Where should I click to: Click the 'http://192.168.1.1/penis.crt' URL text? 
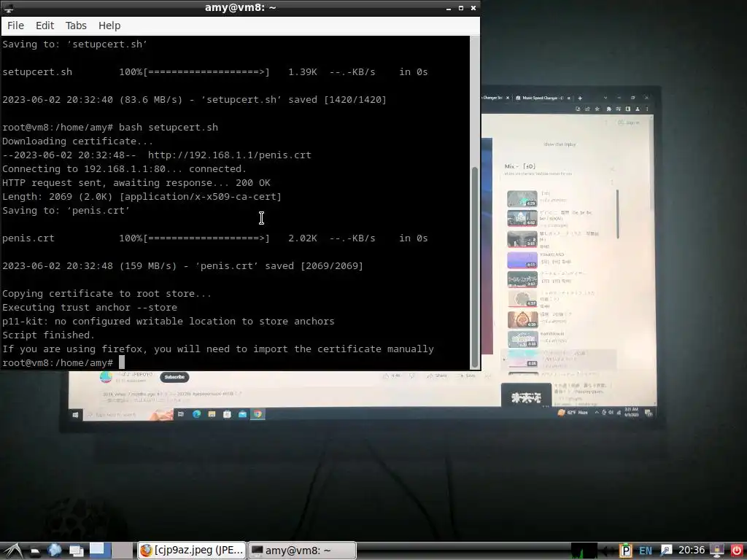tap(229, 155)
